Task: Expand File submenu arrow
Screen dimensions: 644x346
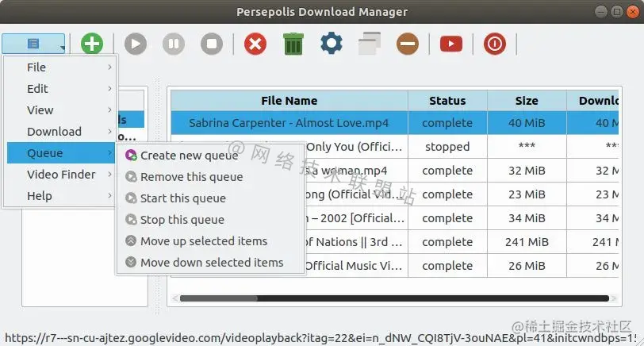Action: pyautogui.click(x=109, y=67)
